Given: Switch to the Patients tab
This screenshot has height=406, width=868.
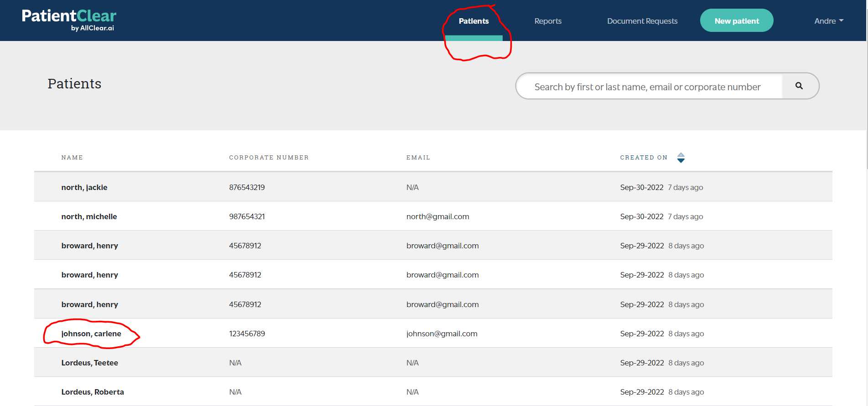Looking at the screenshot, I should [x=473, y=21].
